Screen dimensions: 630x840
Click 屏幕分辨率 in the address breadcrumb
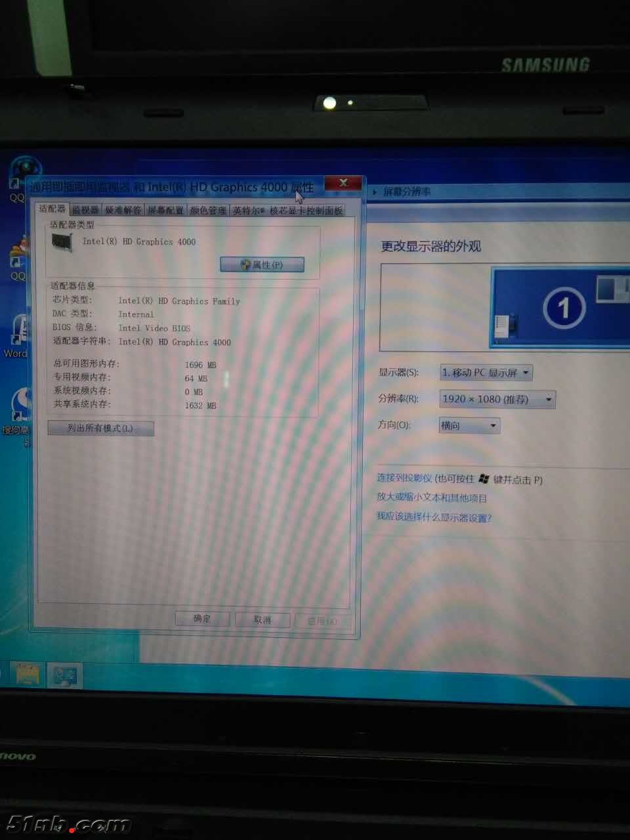(407, 192)
